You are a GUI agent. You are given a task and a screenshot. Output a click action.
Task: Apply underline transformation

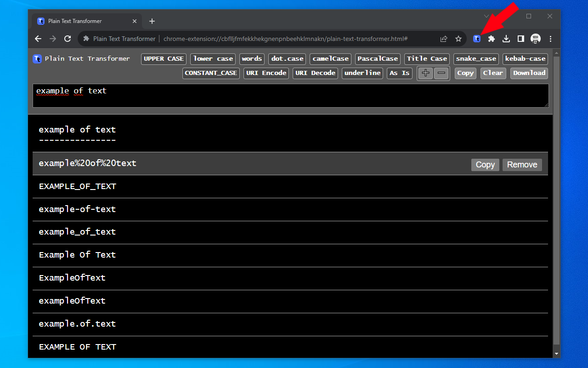(362, 73)
